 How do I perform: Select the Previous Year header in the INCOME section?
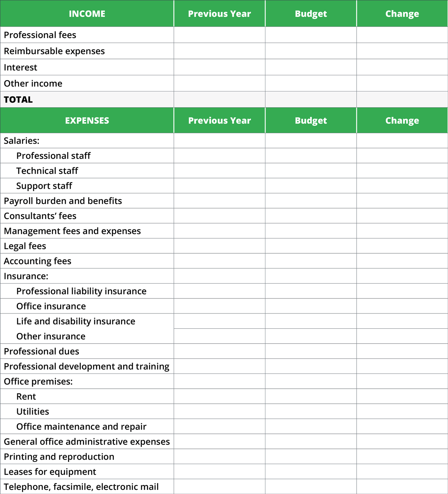click(x=220, y=14)
